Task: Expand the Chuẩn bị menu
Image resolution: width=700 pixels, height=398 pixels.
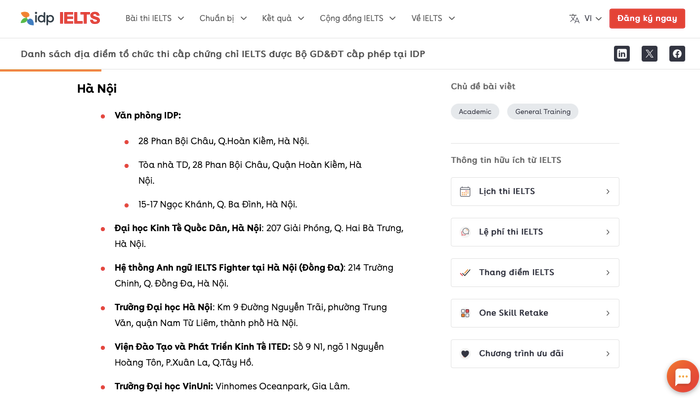Action: [223, 18]
